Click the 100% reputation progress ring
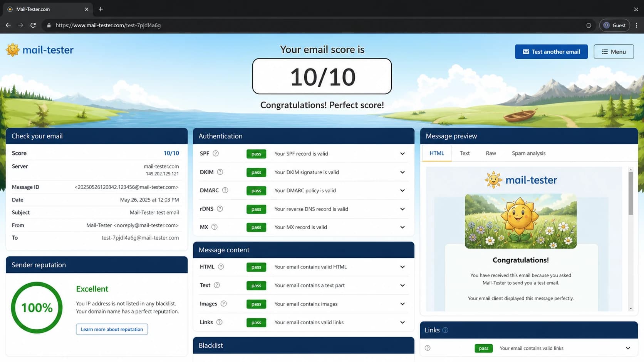Image resolution: width=644 pixels, height=362 pixels. [x=37, y=307]
